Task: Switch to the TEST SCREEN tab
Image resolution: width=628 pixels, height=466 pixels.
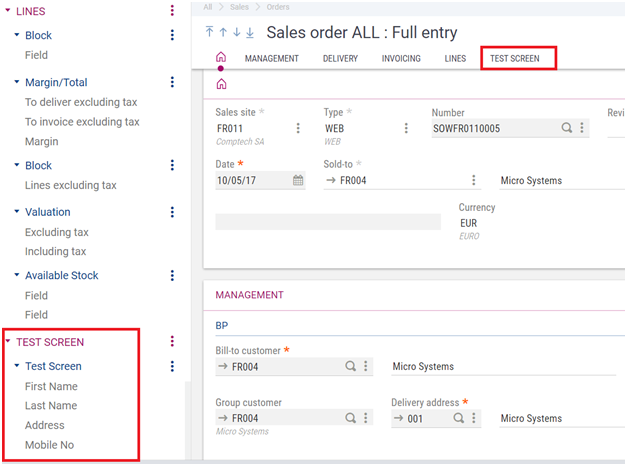Action: (515, 59)
